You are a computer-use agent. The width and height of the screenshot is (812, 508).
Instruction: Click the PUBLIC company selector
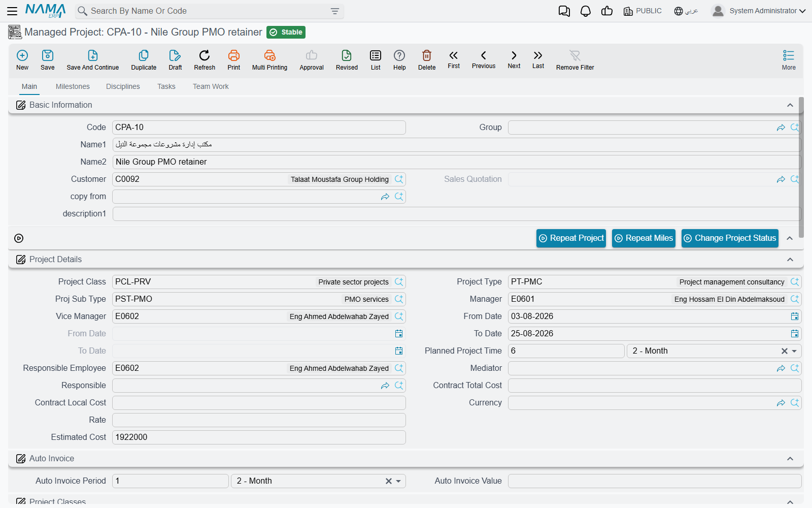tap(642, 11)
